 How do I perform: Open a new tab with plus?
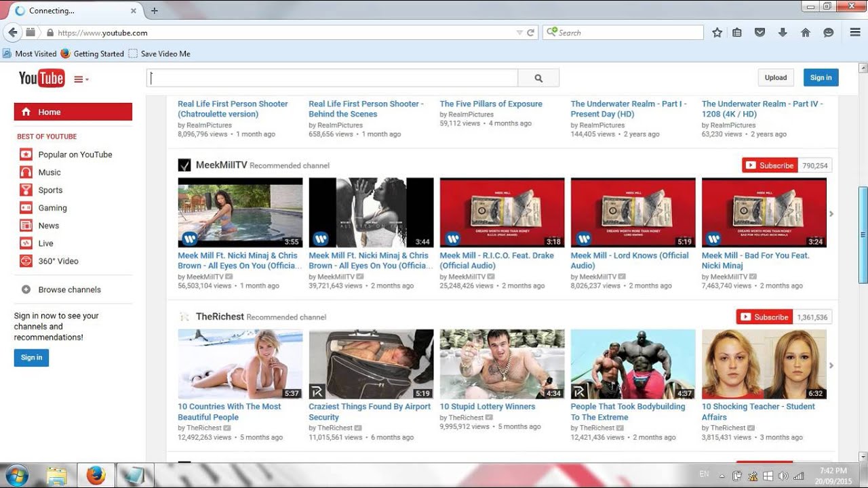(154, 11)
